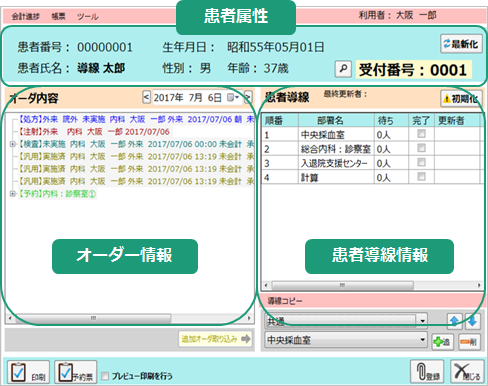Expand the 【検査】未実施 tree node

tap(13, 144)
